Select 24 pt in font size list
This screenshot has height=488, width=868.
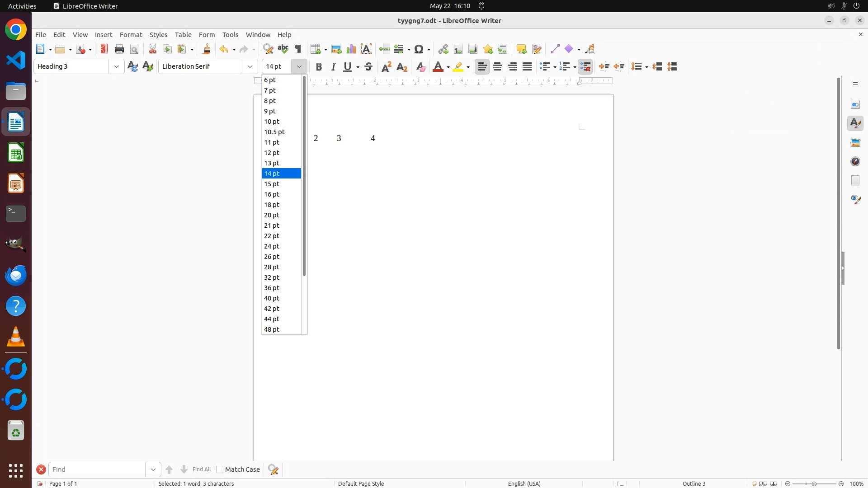point(272,246)
